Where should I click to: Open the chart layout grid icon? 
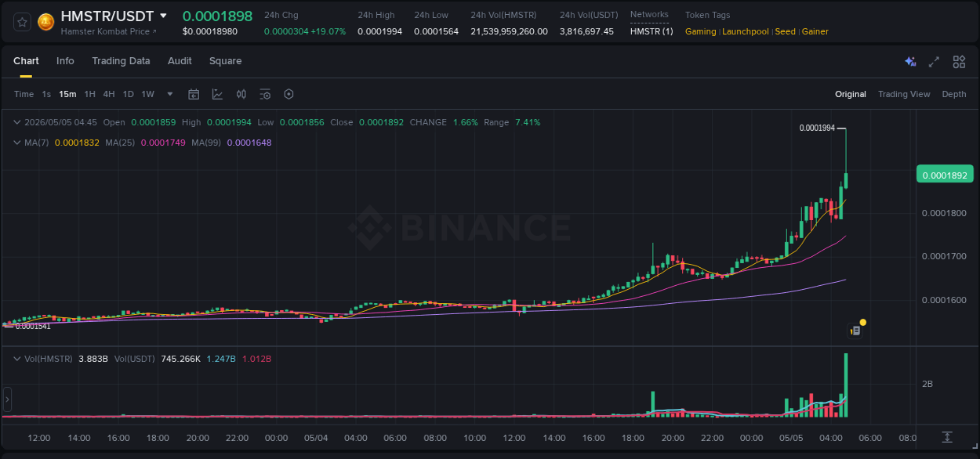pyautogui.click(x=959, y=61)
